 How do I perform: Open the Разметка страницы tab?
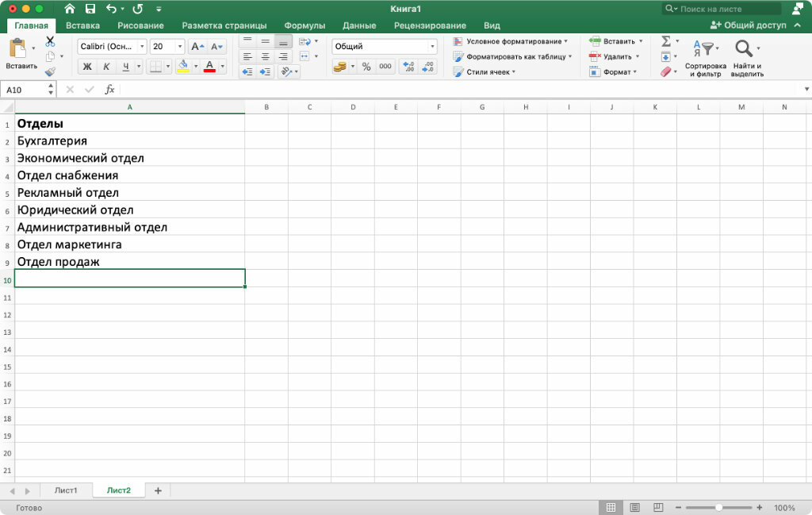coord(224,25)
